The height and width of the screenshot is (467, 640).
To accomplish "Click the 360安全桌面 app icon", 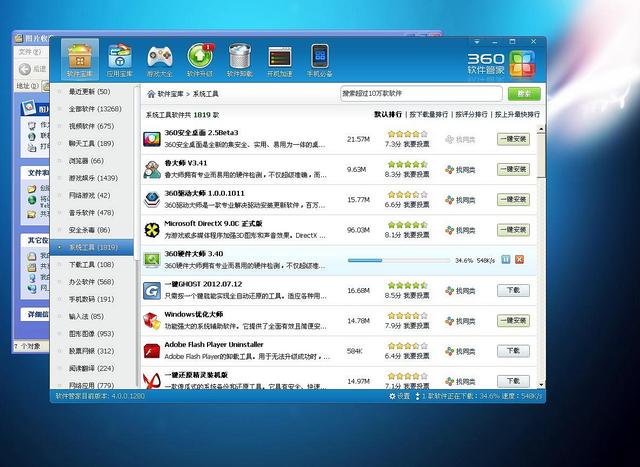I will click(152, 139).
